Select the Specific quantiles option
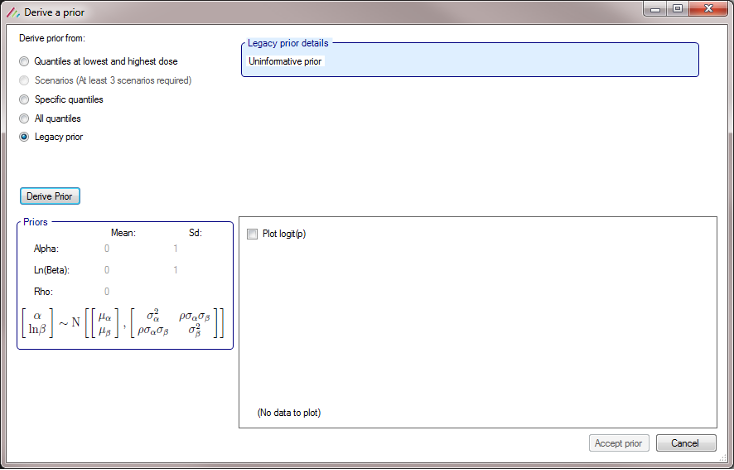734x470 pixels. pos(25,100)
